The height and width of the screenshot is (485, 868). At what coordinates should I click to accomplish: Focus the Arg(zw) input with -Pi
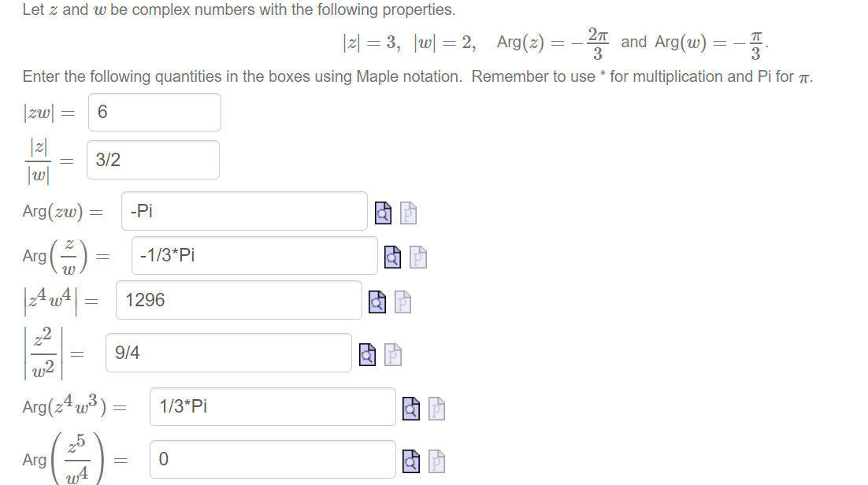pos(244,211)
